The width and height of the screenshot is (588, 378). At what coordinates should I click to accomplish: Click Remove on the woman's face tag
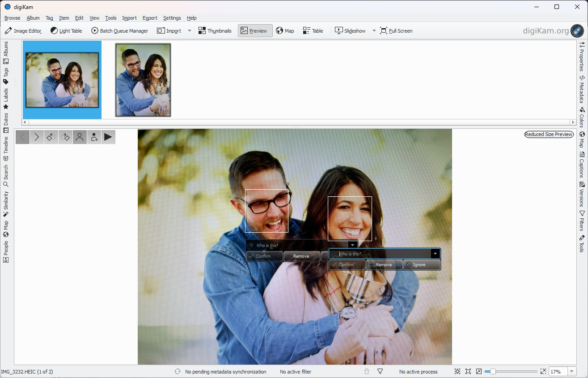[384, 265]
